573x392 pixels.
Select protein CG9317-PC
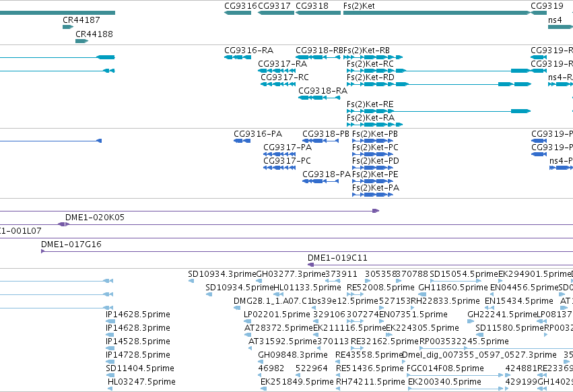(x=279, y=168)
